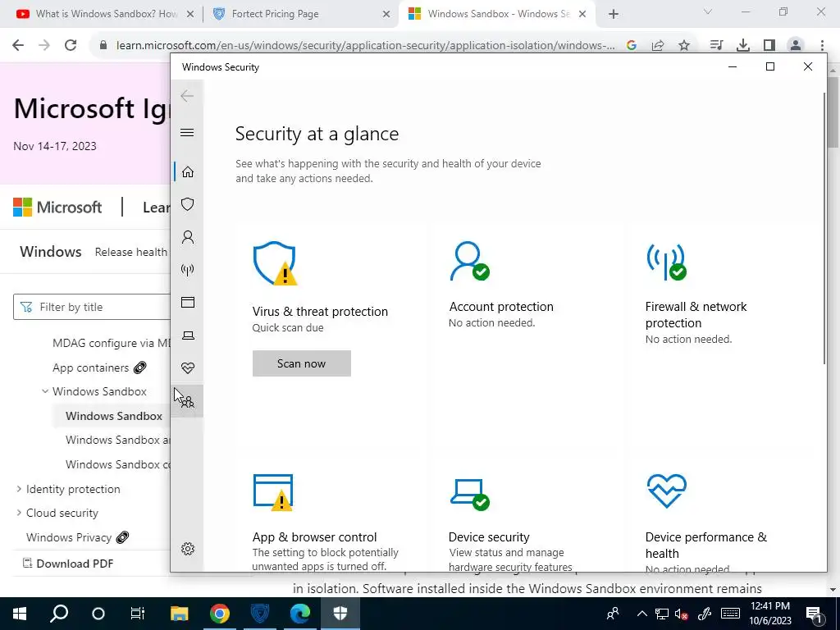This screenshot has height=630, width=840.
Task: Open the Windows Privacy doc item
Action: tap(69, 537)
